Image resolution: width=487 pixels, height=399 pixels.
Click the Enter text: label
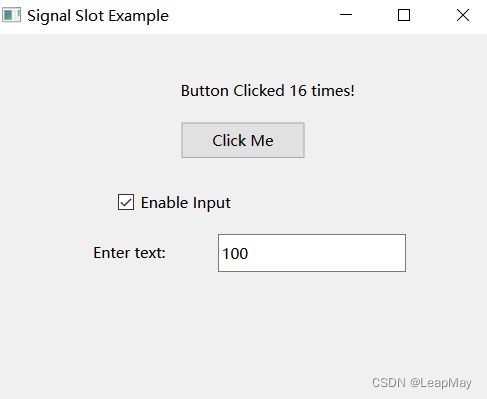point(129,253)
